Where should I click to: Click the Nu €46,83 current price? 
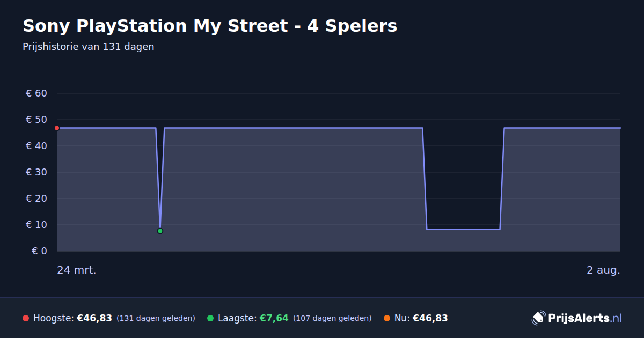click(430, 318)
